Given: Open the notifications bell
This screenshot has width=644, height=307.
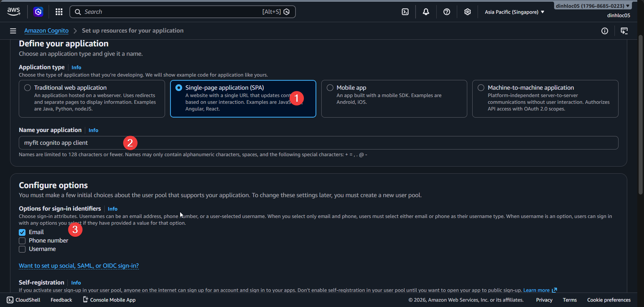Looking at the screenshot, I should tap(426, 12).
